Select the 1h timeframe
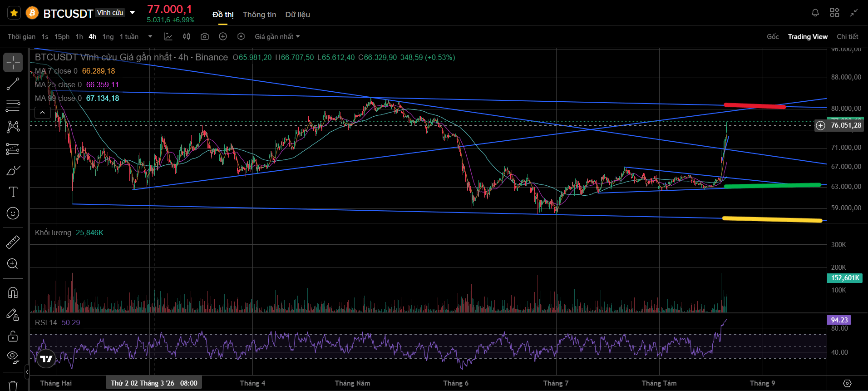The image size is (868, 391). (79, 37)
